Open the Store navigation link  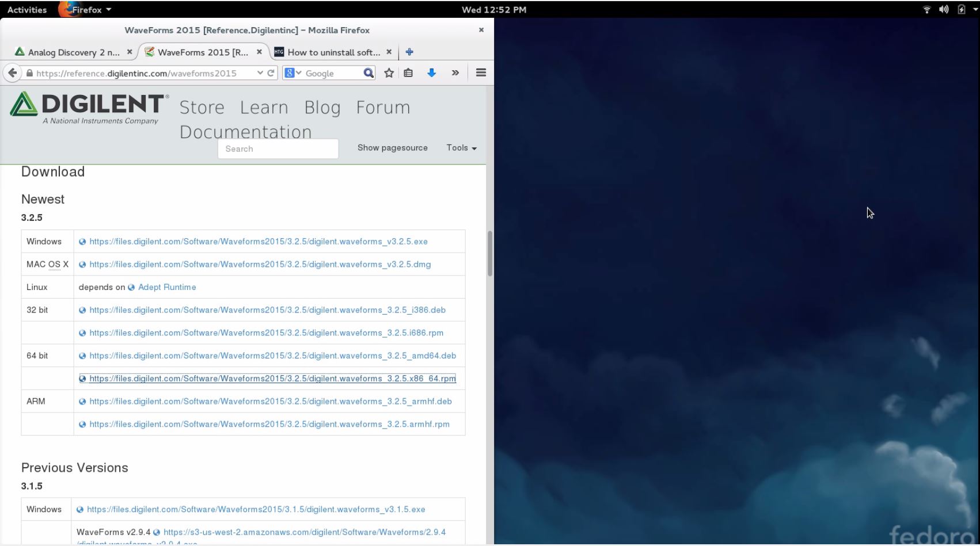(x=202, y=108)
